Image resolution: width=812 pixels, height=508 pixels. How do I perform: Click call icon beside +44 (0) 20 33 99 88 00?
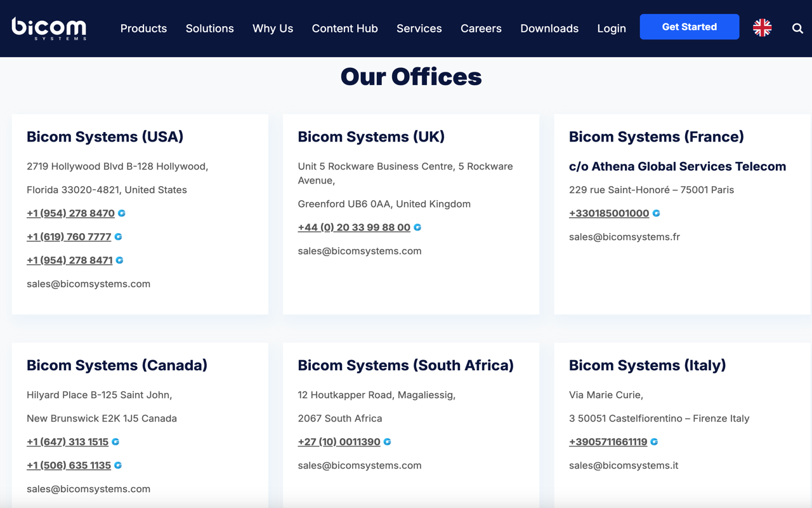pos(417,227)
